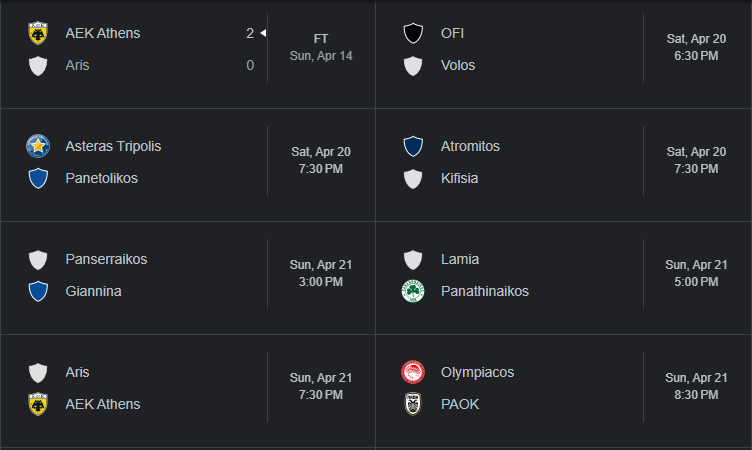Click the blue Panetolikos shield icon

(x=38, y=178)
